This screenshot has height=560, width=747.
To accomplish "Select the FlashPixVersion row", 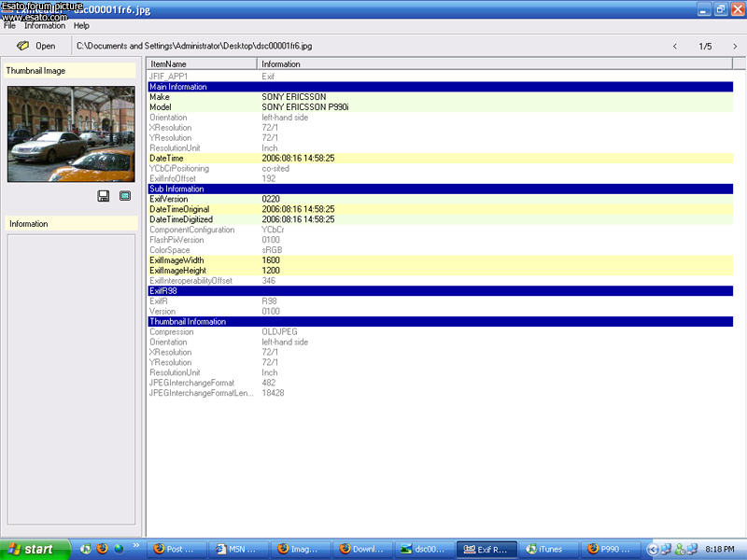I will click(x=440, y=240).
